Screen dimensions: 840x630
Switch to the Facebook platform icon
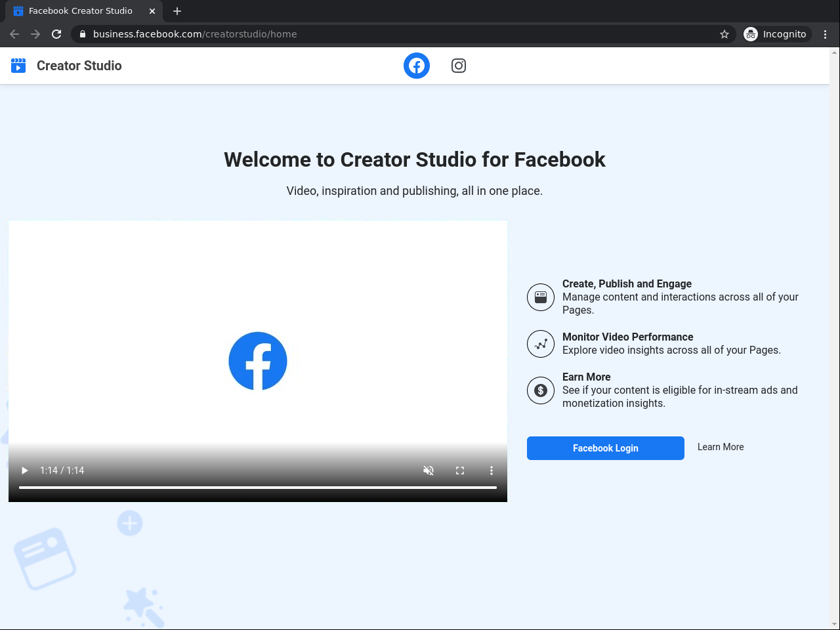pyautogui.click(x=417, y=66)
